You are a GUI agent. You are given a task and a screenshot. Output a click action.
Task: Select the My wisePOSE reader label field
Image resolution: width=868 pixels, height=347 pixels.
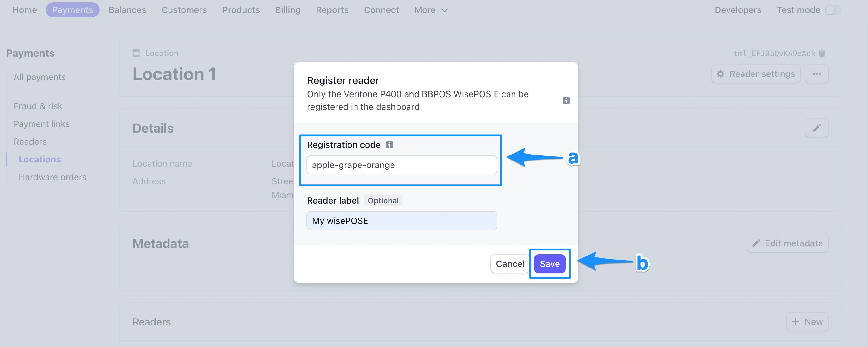click(401, 221)
